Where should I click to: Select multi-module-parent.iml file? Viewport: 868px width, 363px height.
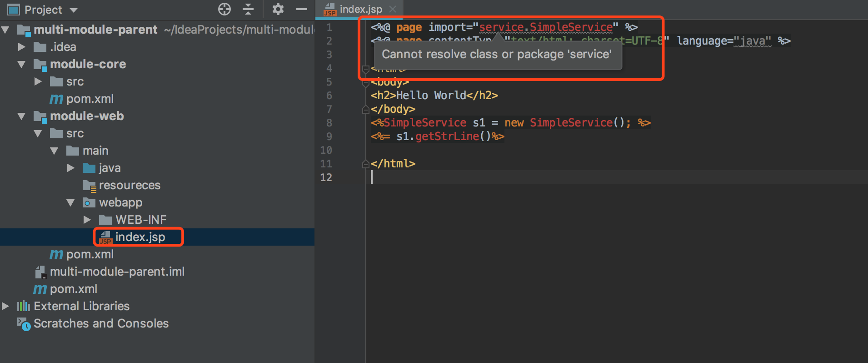point(117,272)
